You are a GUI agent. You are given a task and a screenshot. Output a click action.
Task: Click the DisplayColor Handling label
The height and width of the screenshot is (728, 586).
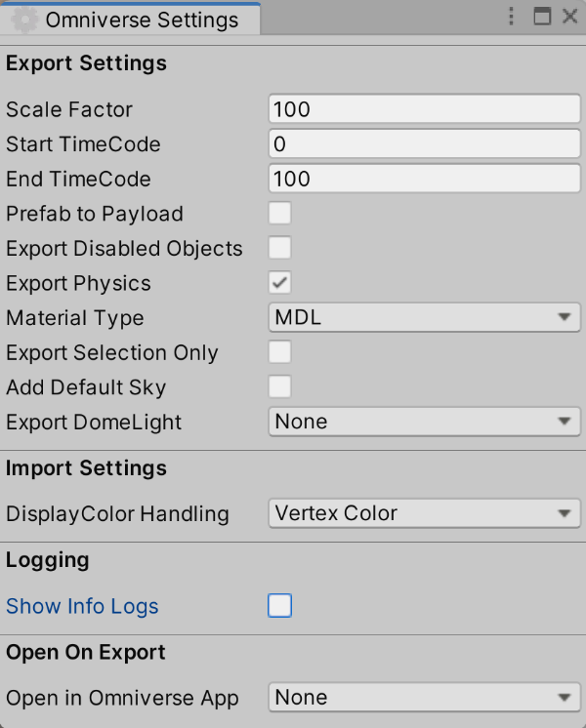(117, 514)
